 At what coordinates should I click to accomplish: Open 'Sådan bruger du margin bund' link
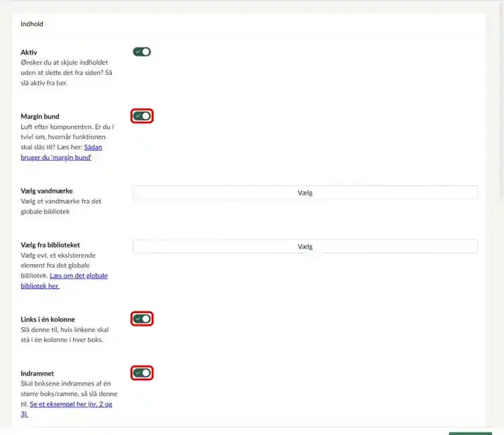click(61, 153)
